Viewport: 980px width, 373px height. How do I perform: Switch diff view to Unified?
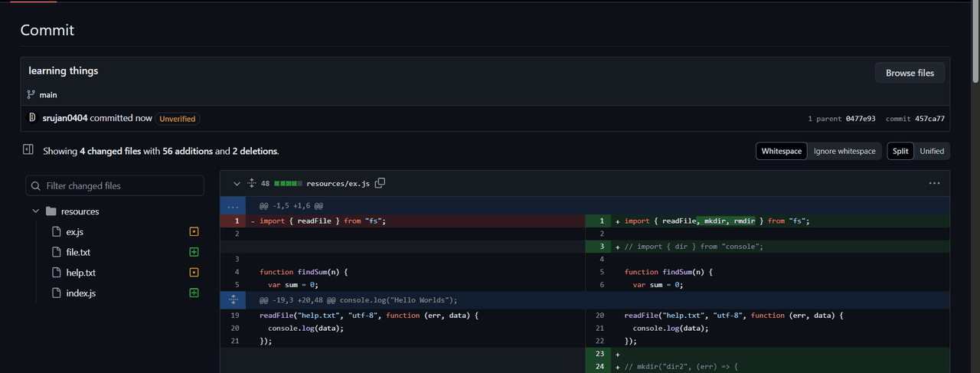(x=931, y=151)
